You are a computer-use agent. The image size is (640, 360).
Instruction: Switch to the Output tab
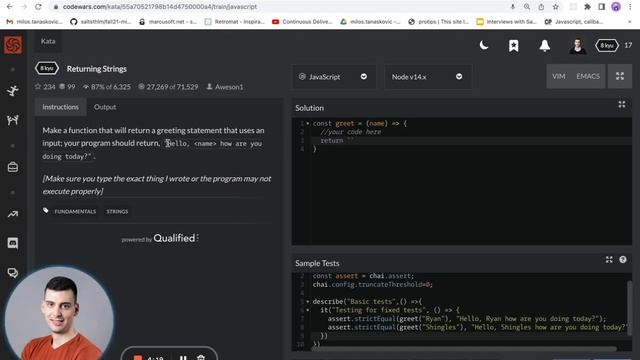coord(105,107)
